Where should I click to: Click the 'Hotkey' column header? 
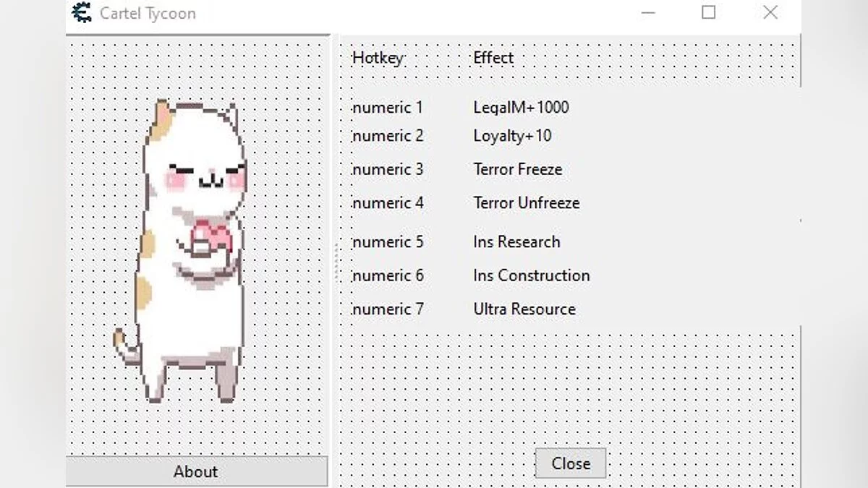pyautogui.click(x=378, y=59)
